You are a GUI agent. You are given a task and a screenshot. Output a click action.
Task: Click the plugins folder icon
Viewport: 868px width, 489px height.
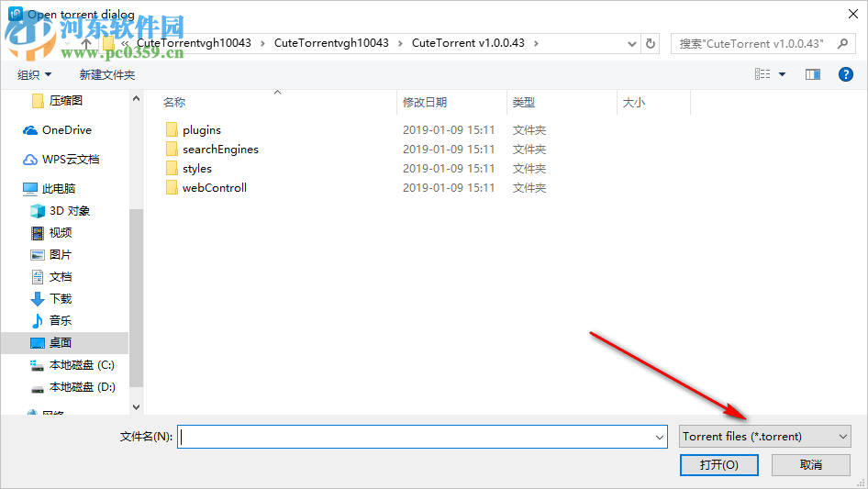pos(172,130)
